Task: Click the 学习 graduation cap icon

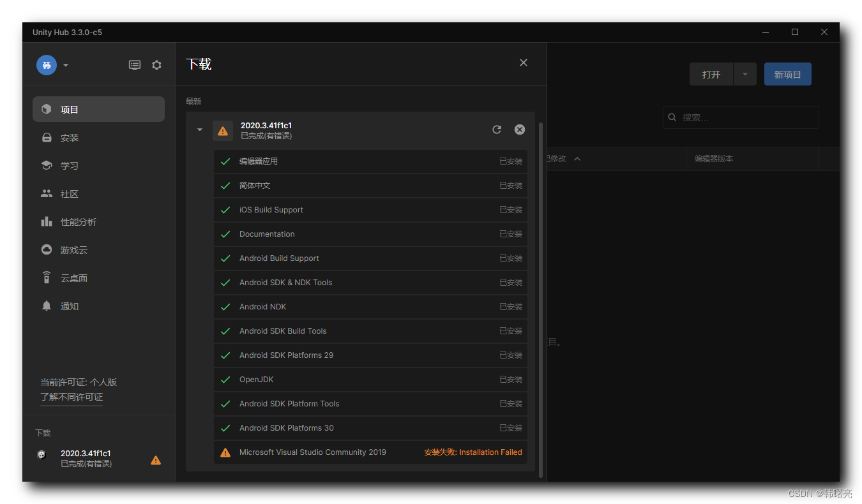Action: (x=47, y=165)
